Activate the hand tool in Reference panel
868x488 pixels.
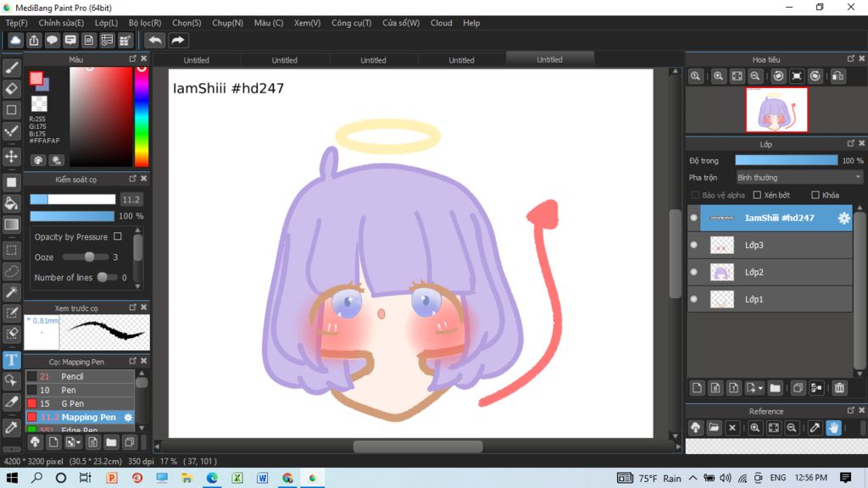pyautogui.click(x=833, y=428)
